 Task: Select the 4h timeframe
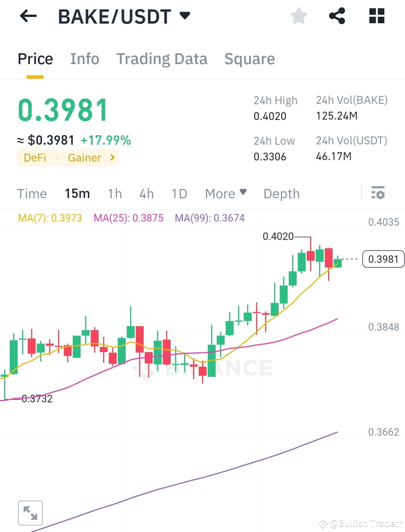point(146,193)
